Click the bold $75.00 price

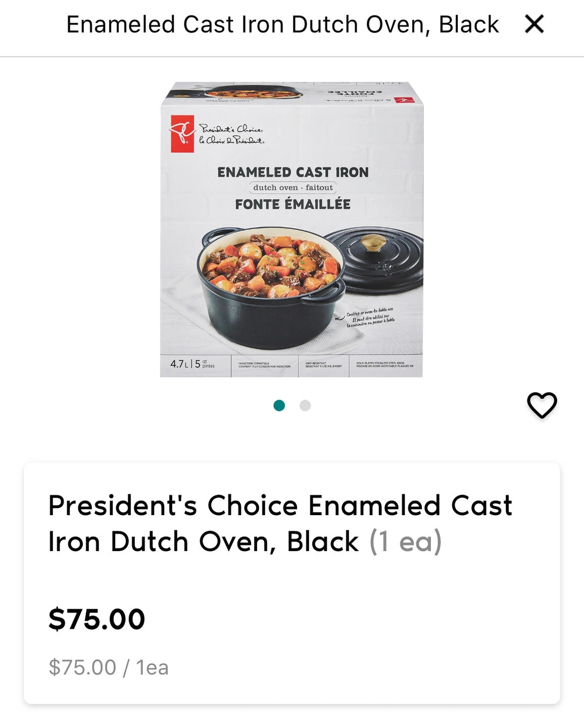[96, 619]
